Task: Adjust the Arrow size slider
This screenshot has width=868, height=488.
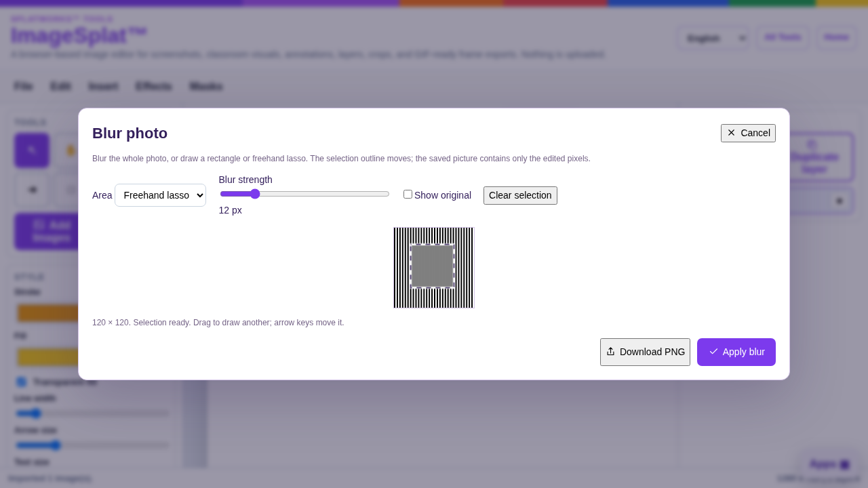Action: [92, 445]
